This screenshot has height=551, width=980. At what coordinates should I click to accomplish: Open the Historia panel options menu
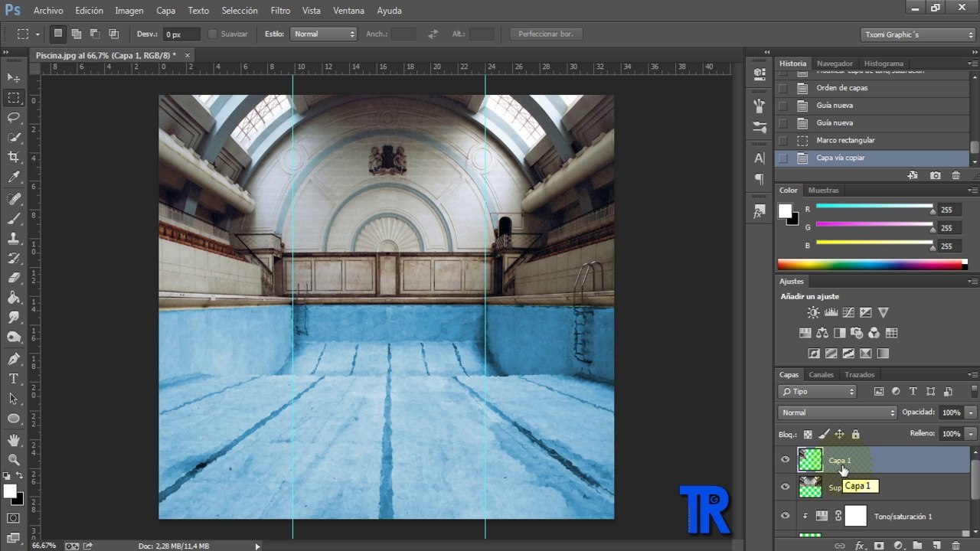(x=972, y=64)
